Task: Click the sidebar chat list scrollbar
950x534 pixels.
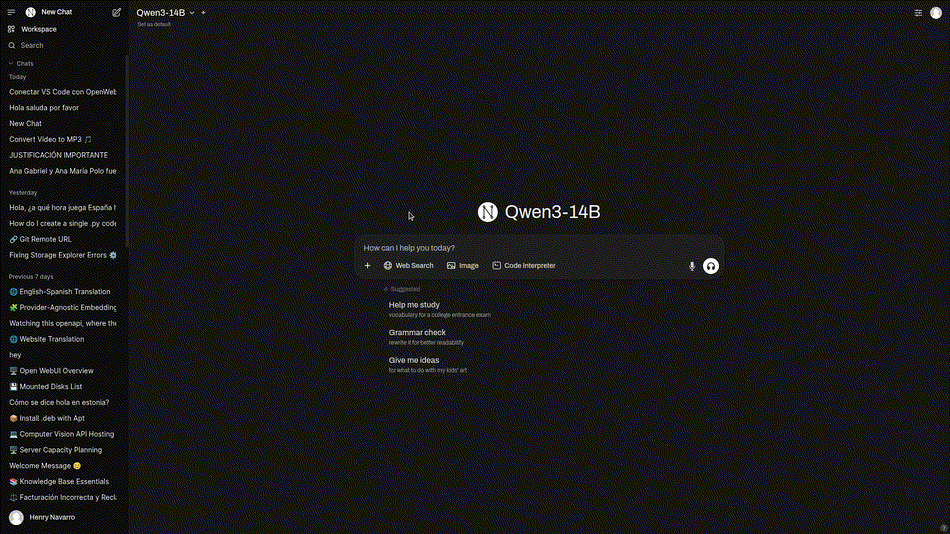Action: (127, 152)
